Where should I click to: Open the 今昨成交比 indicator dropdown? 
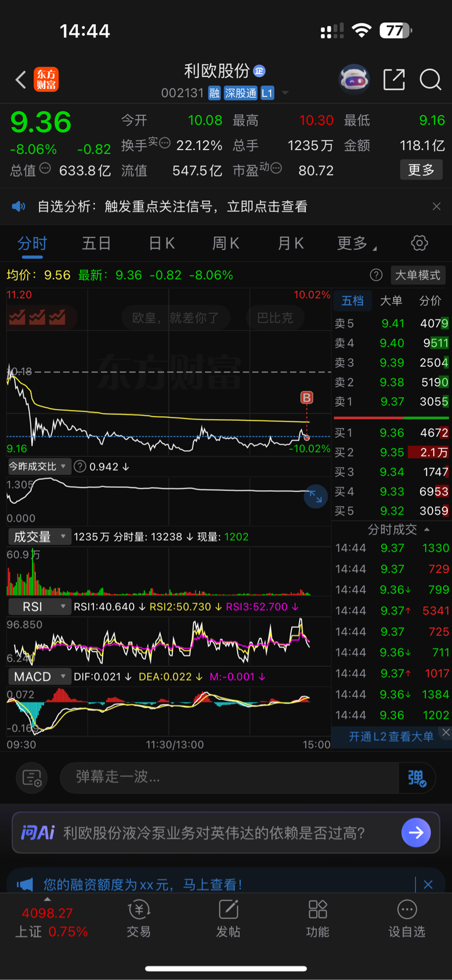coord(39,467)
